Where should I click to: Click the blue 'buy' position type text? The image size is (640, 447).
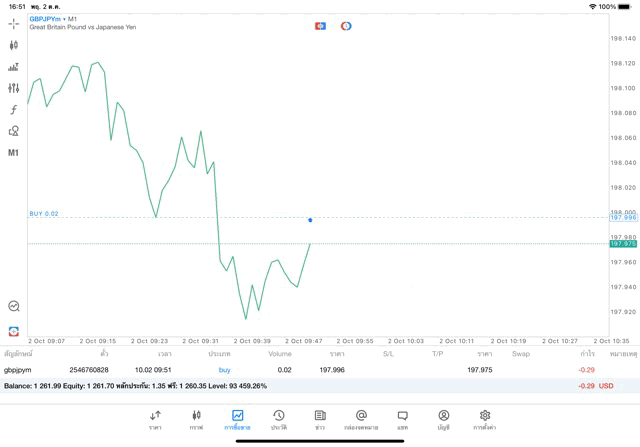coord(224,370)
